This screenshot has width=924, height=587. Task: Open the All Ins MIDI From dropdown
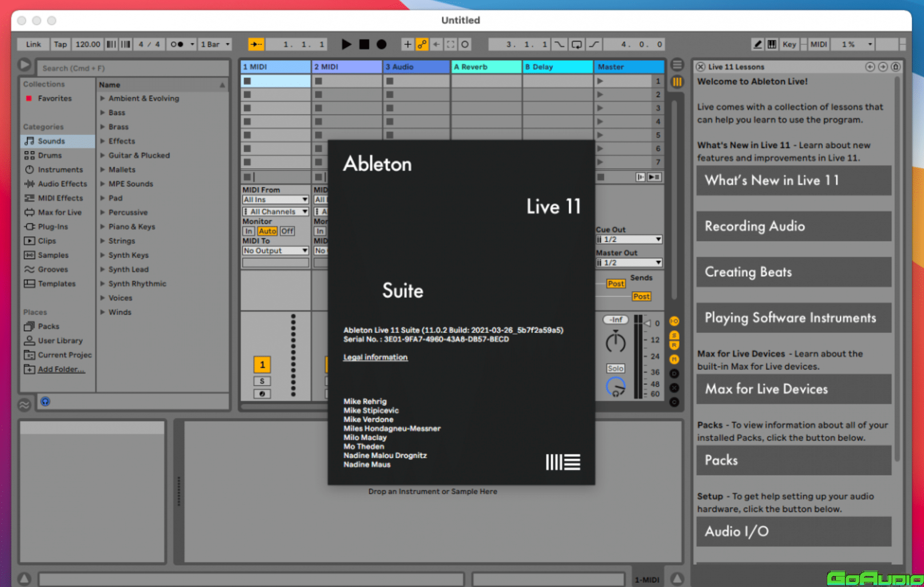pyautogui.click(x=275, y=200)
